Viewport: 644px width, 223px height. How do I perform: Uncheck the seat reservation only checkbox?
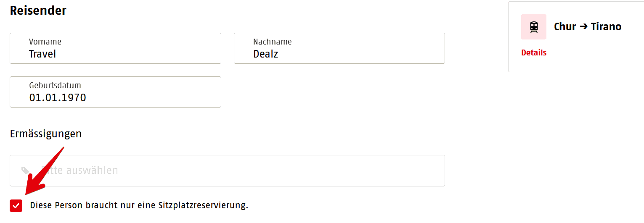[x=16, y=206]
